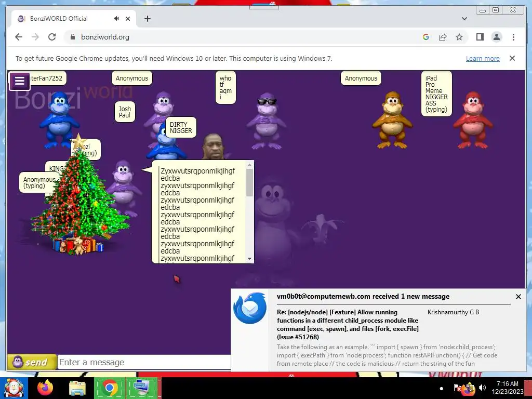Dismiss the Chrome updates infobar

(512, 58)
